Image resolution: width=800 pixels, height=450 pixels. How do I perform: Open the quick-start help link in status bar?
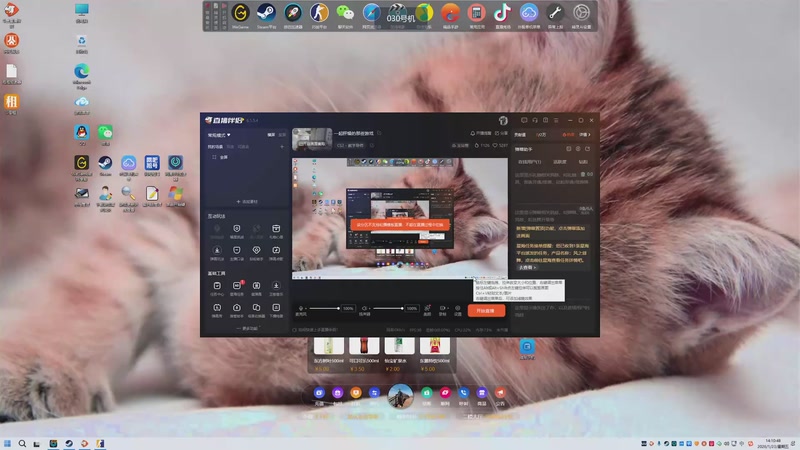coord(315,330)
